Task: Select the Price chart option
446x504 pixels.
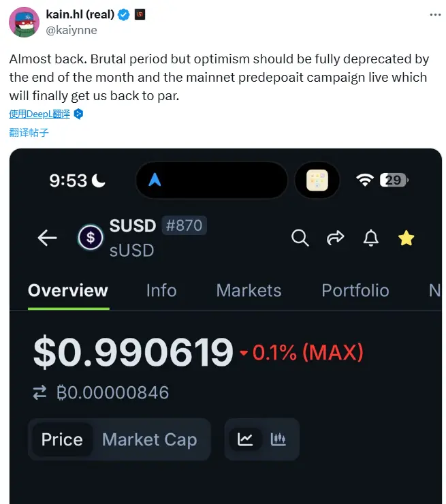Action: click(x=62, y=440)
